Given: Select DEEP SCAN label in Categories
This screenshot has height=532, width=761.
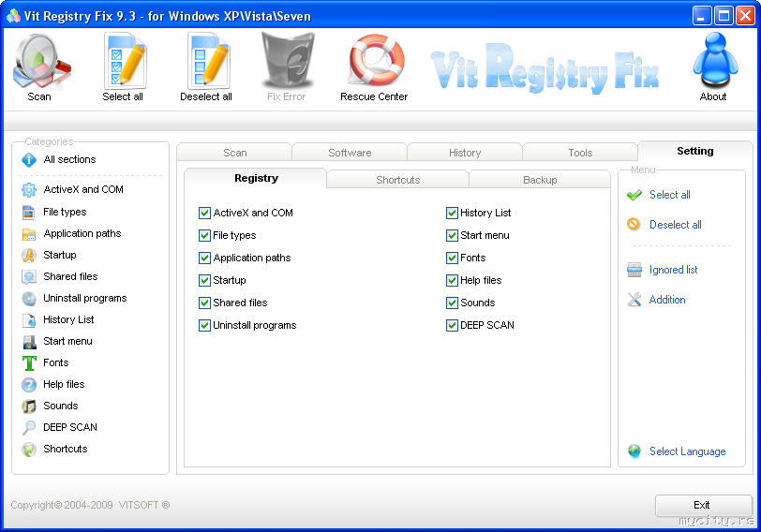Looking at the screenshot, I should pos(70,428).
